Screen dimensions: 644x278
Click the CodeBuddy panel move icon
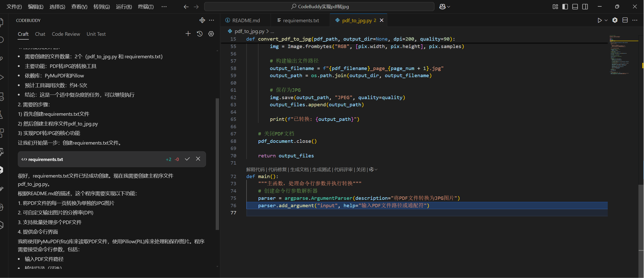[x=202, y=20]
